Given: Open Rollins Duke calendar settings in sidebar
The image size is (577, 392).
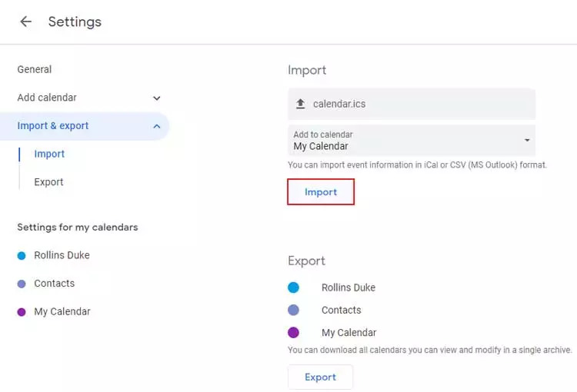Looking at the screenshot, I should click(x=62, y=255).
